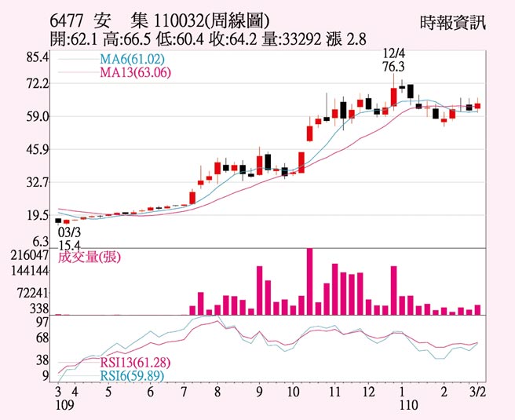Click the tallest volume bar in the volume panel
The width and height of the screenshot is (515, 420).
click(x=309, y=281)
